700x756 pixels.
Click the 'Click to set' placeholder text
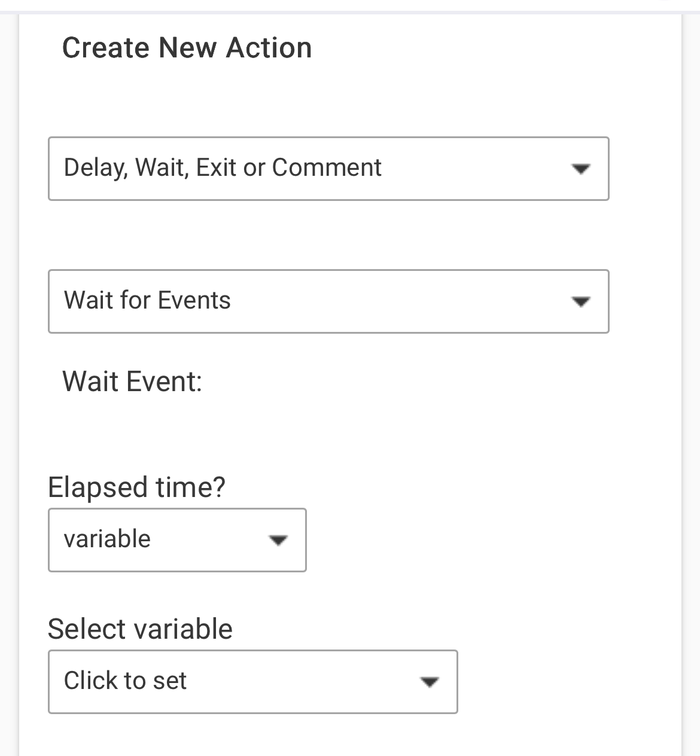[125, 681]
